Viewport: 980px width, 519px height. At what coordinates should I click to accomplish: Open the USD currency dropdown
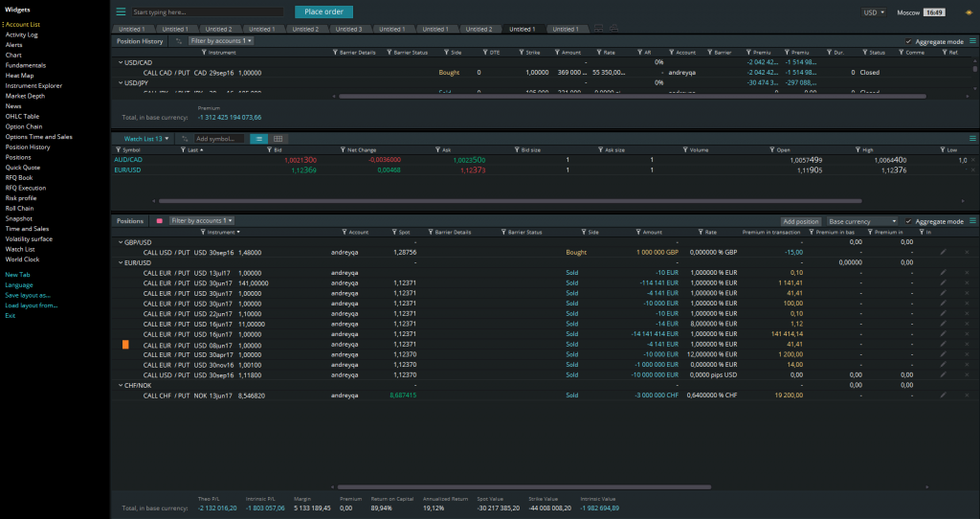coord(874,12)
